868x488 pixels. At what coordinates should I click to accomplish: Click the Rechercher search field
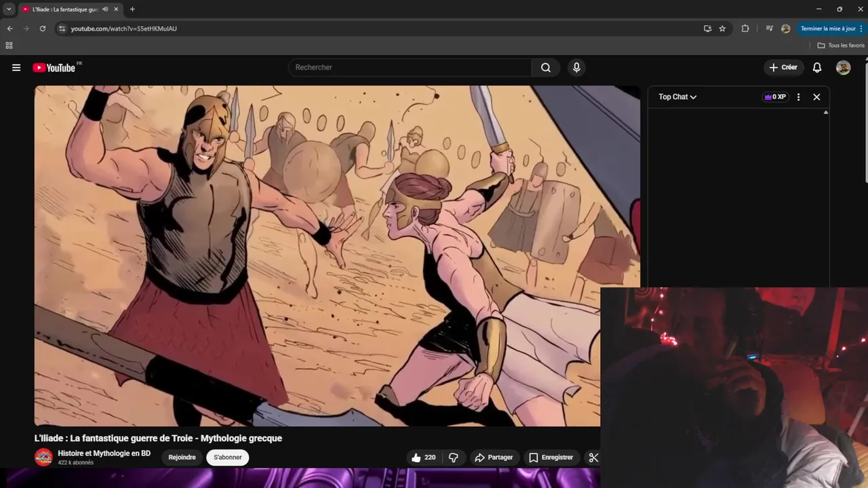pos(410,68)
